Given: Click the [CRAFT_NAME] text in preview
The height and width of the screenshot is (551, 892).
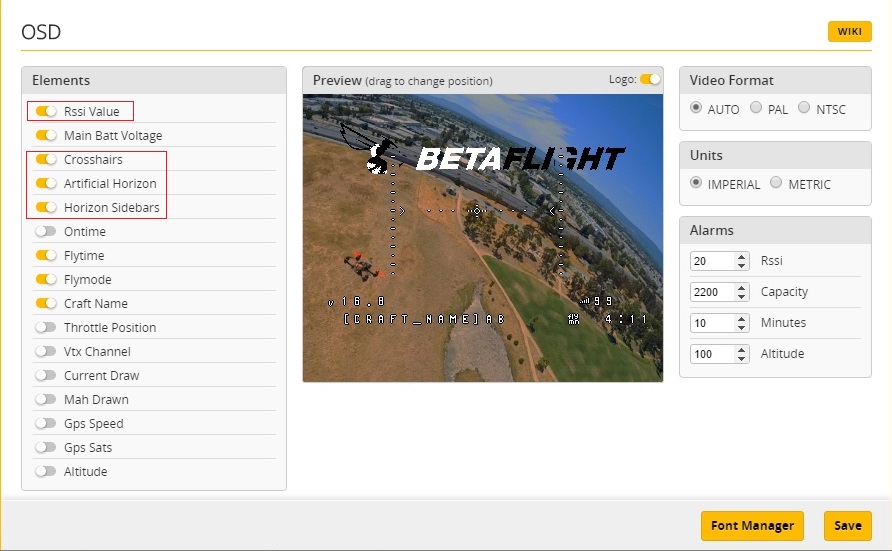Looking at the screenshot, I should click(424, 319).
